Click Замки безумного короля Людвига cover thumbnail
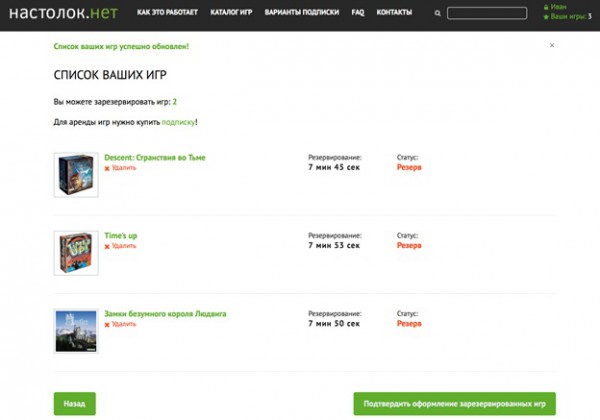The height and width of the screenshot is (420, 600). tap(76, 331)
